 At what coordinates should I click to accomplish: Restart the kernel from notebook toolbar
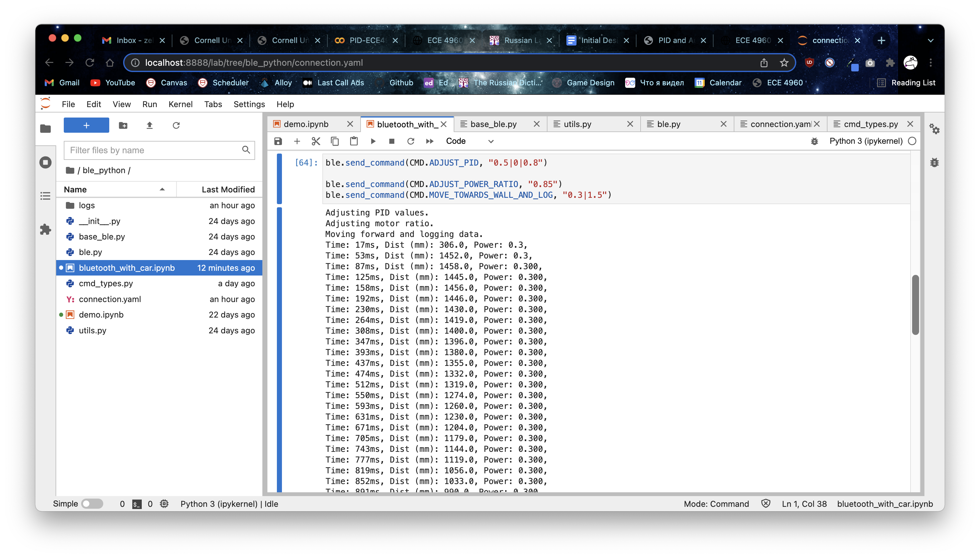click(411, 141)
